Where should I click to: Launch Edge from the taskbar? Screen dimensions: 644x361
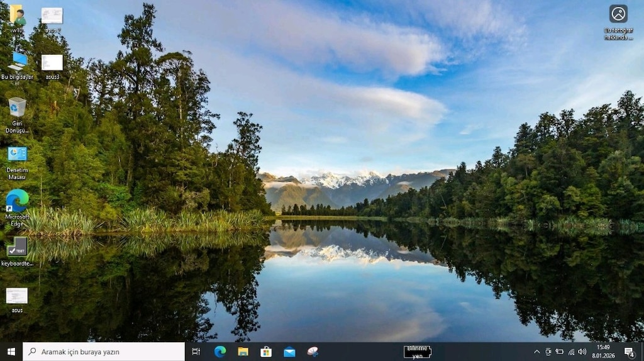pos(220,352)
